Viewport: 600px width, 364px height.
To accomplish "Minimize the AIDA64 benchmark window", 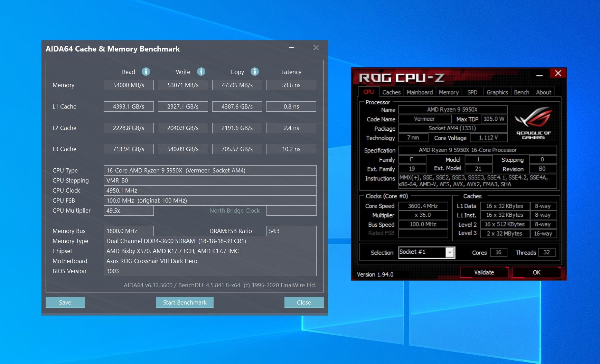I will tap(292, 48).
